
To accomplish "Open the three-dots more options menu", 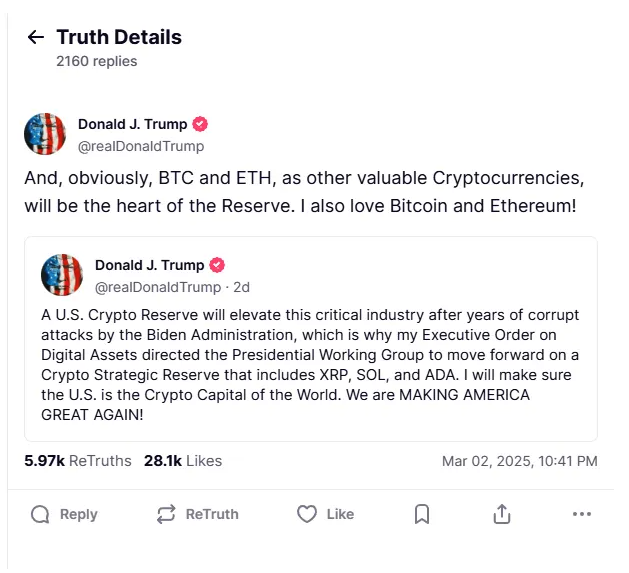I will (582, 514).
